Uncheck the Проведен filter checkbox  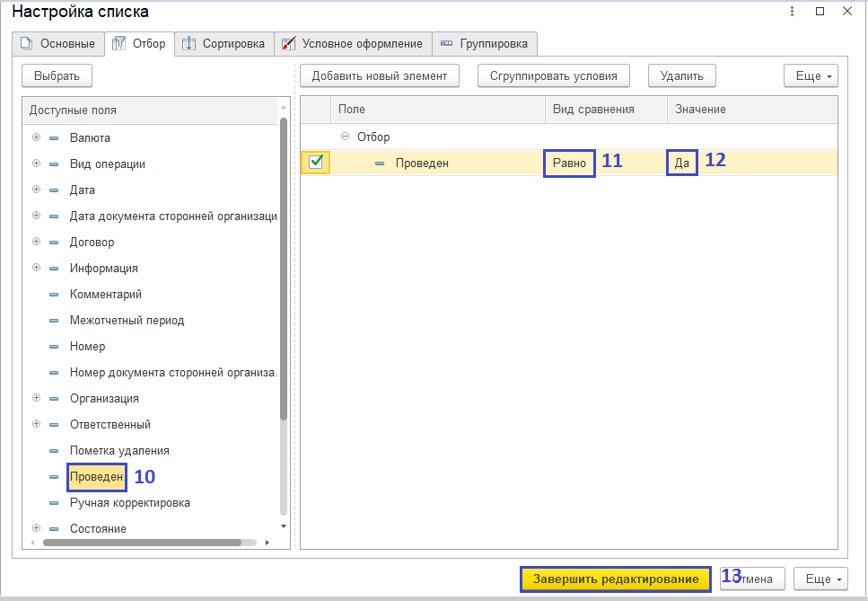316,163
